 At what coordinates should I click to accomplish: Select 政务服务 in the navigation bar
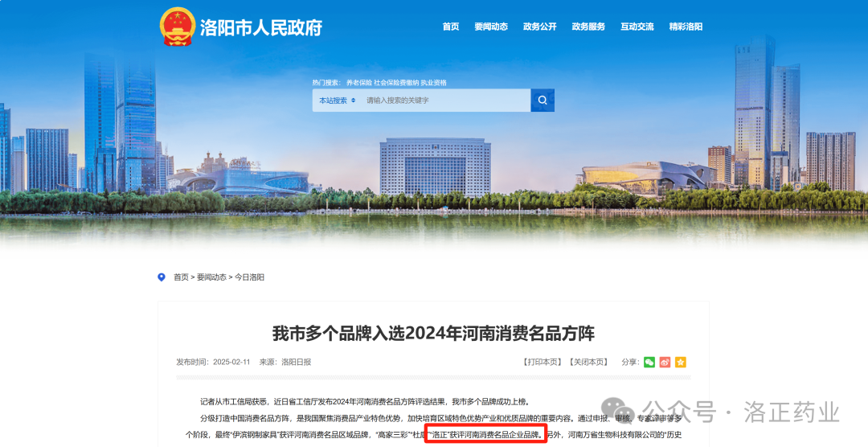(x=588, y=27)
